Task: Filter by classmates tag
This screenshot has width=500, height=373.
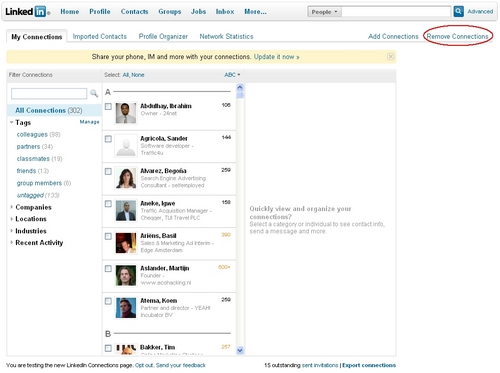Action: tap(33, 159)
